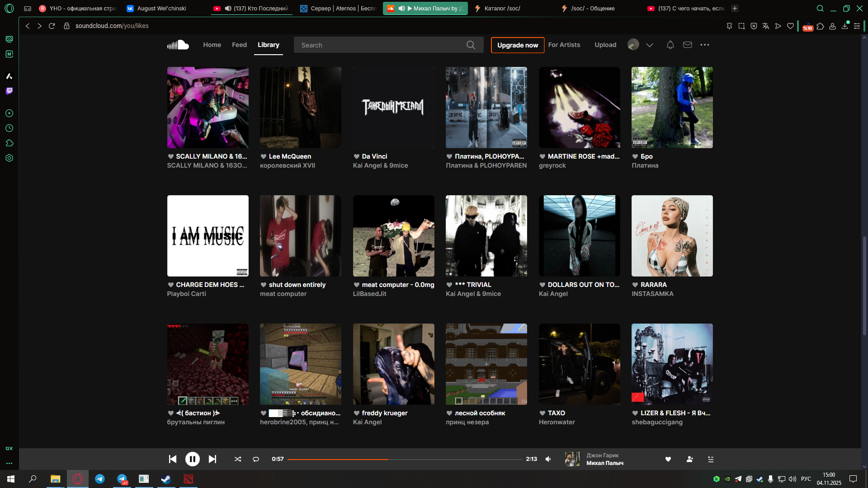Click the SoundCloud logo icon
The image size is (868, 488).
[x=178, y=45]
